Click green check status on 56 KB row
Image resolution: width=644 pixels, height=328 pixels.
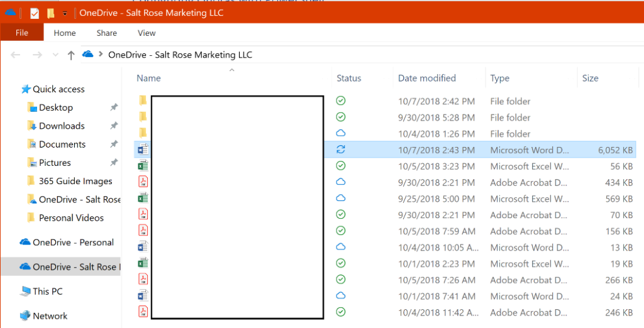pos(340,165)
